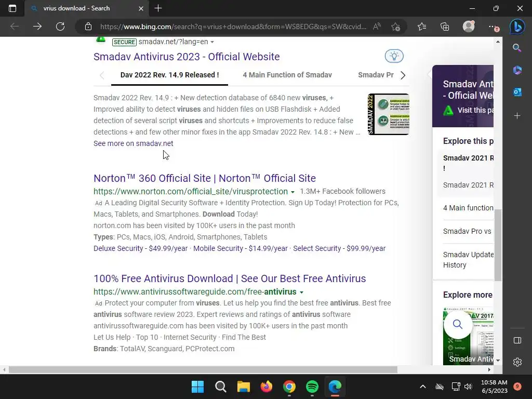Open Norton 360 Official Site link
The image size is (532, 399).
[205, 178]
